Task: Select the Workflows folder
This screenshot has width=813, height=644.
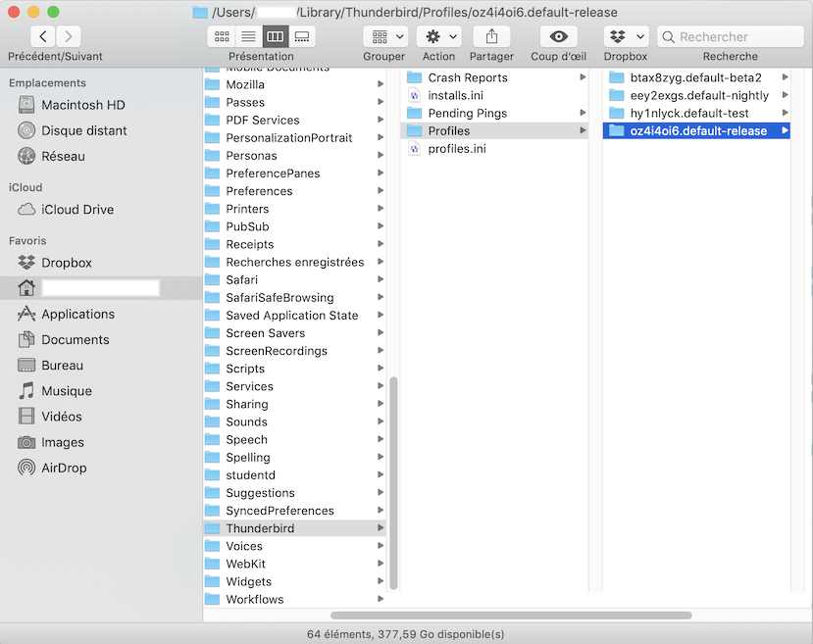Action: click(x=294, y=599)
